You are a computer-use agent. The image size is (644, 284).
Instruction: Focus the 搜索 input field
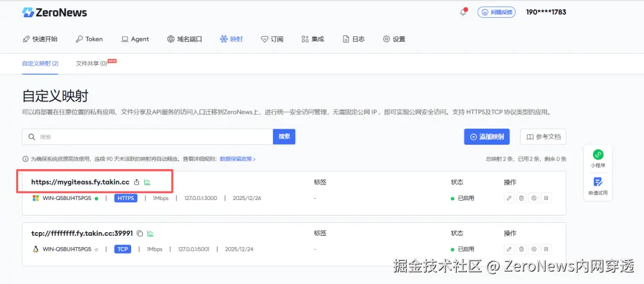click(148, 137)
